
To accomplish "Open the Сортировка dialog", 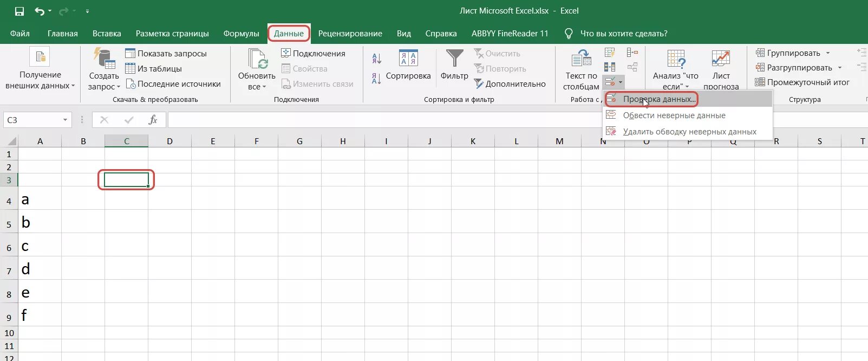I will click(x=408, y=65).
